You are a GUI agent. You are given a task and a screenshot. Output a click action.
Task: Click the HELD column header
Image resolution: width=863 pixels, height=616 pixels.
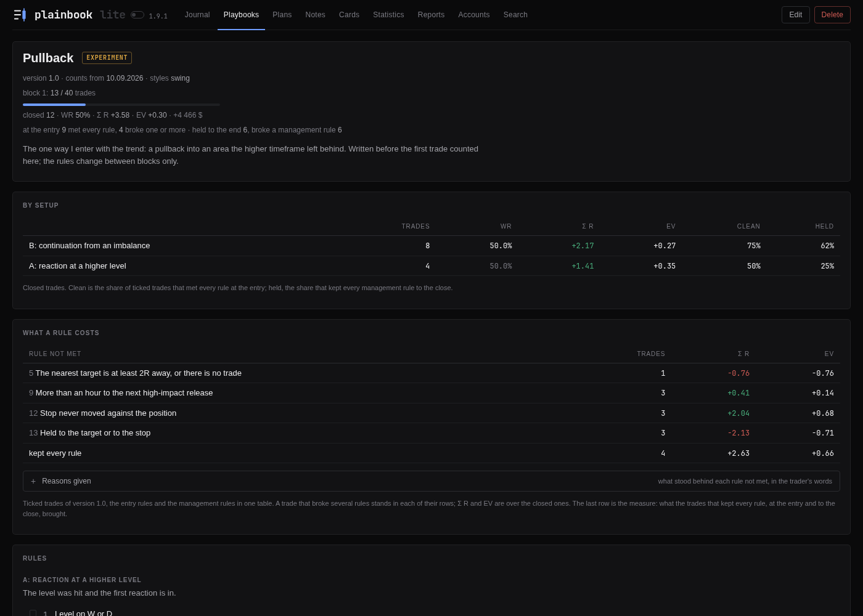click(x=824, y=227)
